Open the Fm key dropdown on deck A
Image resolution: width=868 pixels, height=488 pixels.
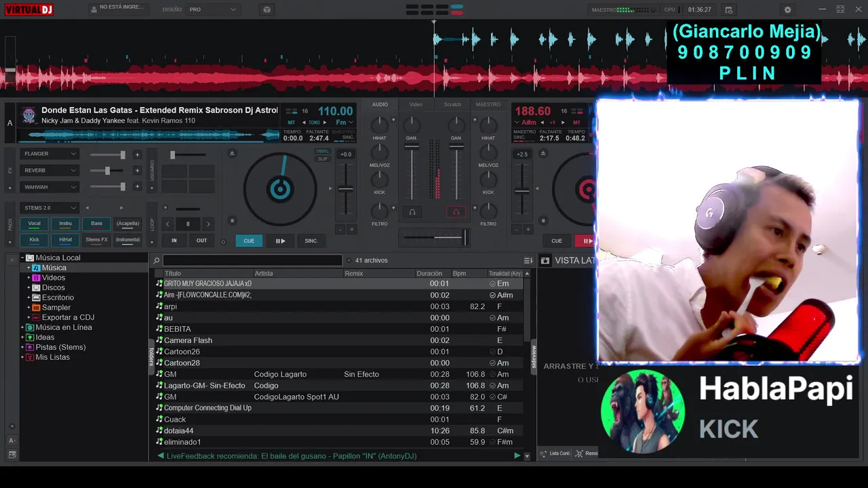point(345,123)
